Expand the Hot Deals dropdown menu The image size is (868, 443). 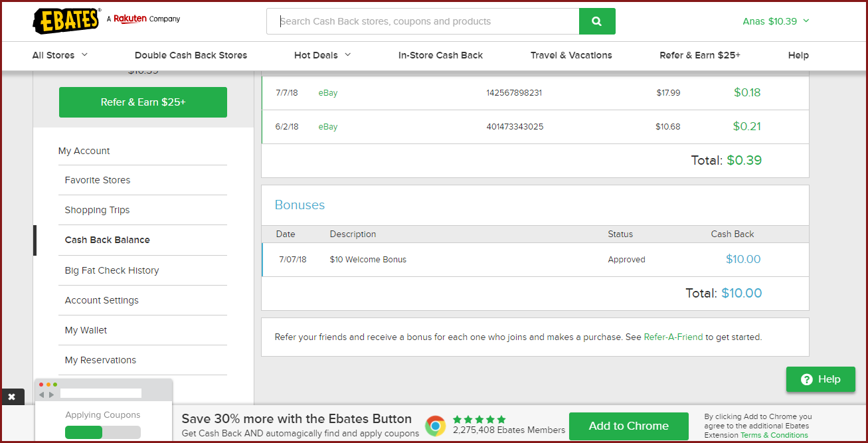(322, 55)
